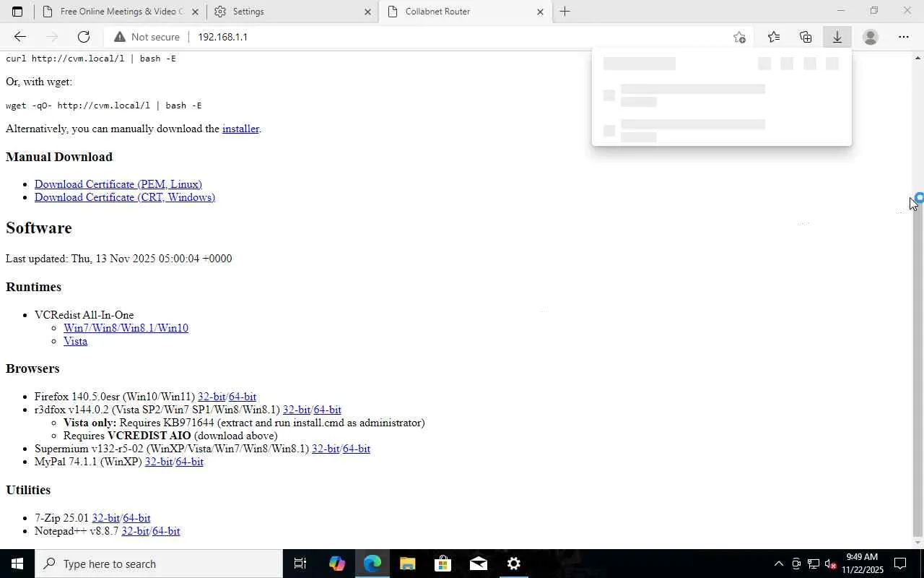Download 7-Zip 25.01 64-bit
The image size is (924, 578).
[x=137, y=518]
